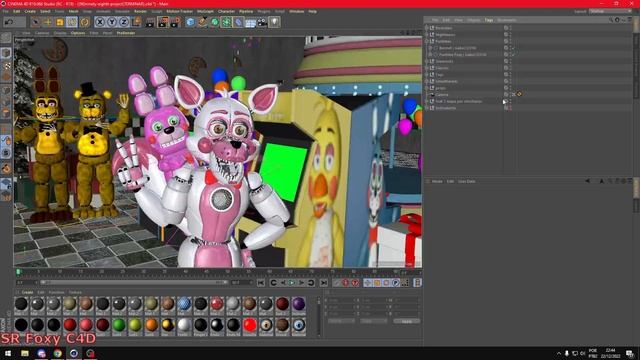The image size is (640, 360).
Task: Expand the last object group row
Action: pyautogui.click(x=427, y=108)
